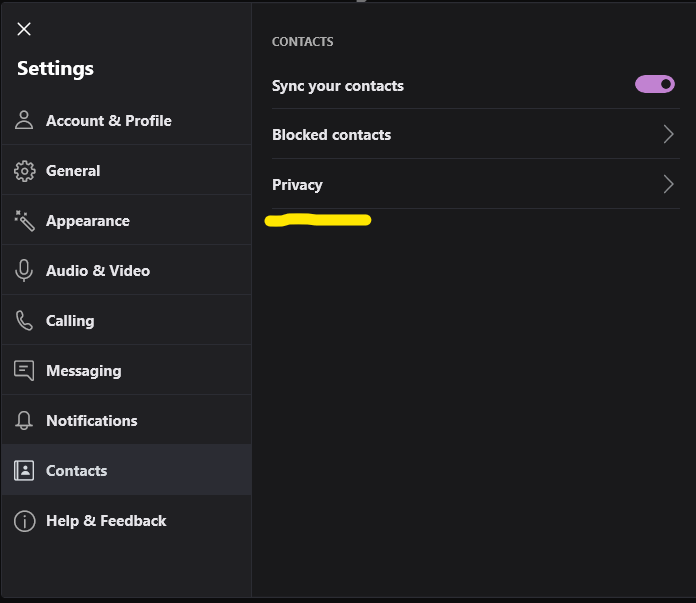Toggle the Sync your contacts switch
Image resolution: width=696 pixels, height=603 pixels.
[655, 85]
